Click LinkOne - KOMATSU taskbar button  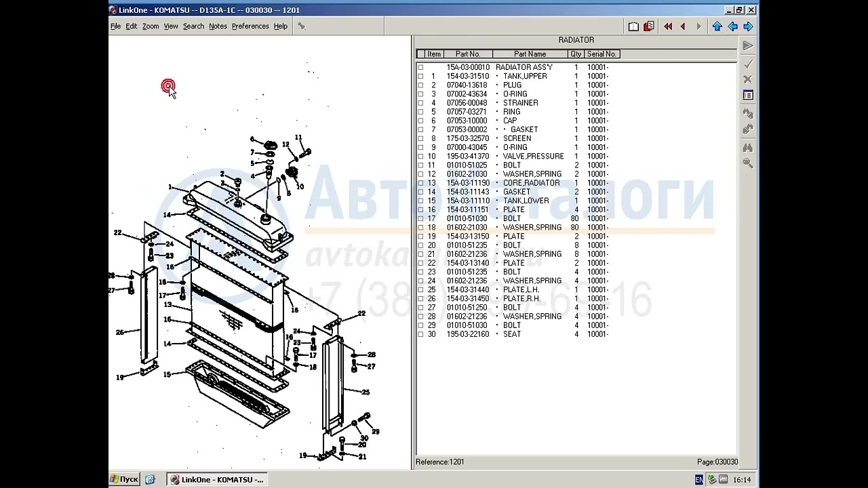(217, 479)
